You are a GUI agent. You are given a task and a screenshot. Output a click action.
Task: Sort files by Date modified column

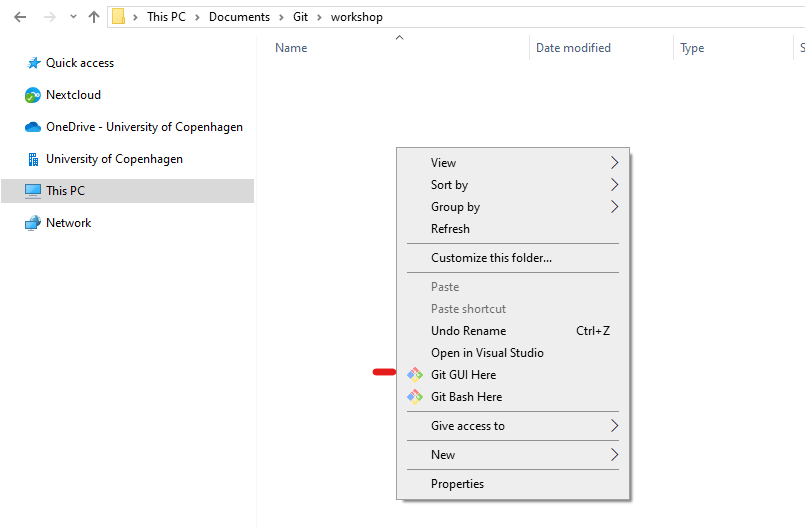tap(573, 48)
